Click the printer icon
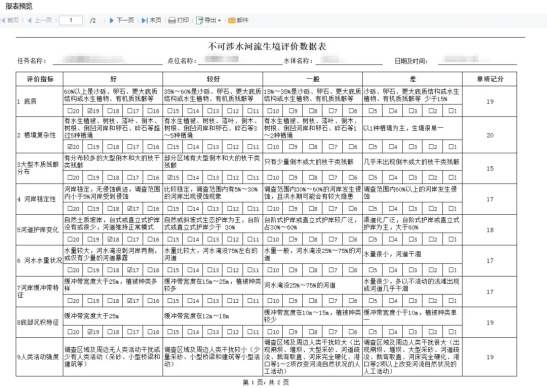547x388 pixels. (172, 21)
